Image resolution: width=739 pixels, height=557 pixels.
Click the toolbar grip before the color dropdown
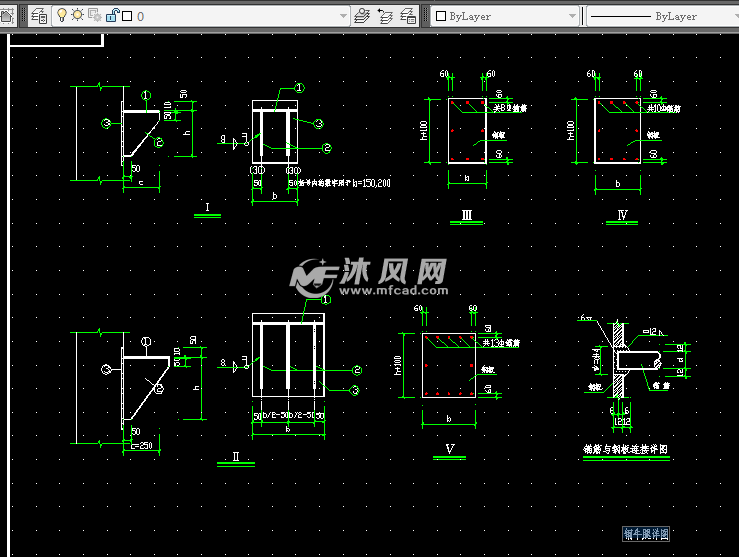(427, 16)
